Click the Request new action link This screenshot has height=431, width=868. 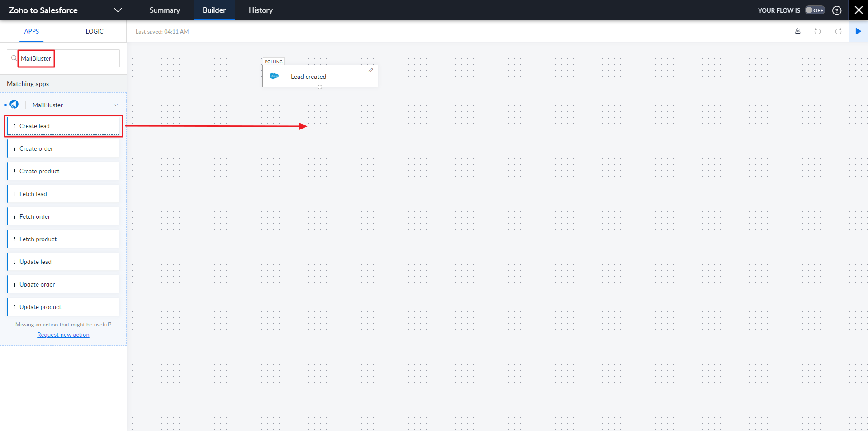tap(63, 335)
